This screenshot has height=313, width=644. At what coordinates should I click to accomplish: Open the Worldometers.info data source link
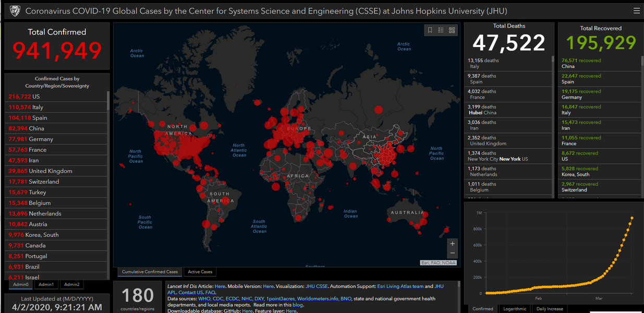click(318, 299)
